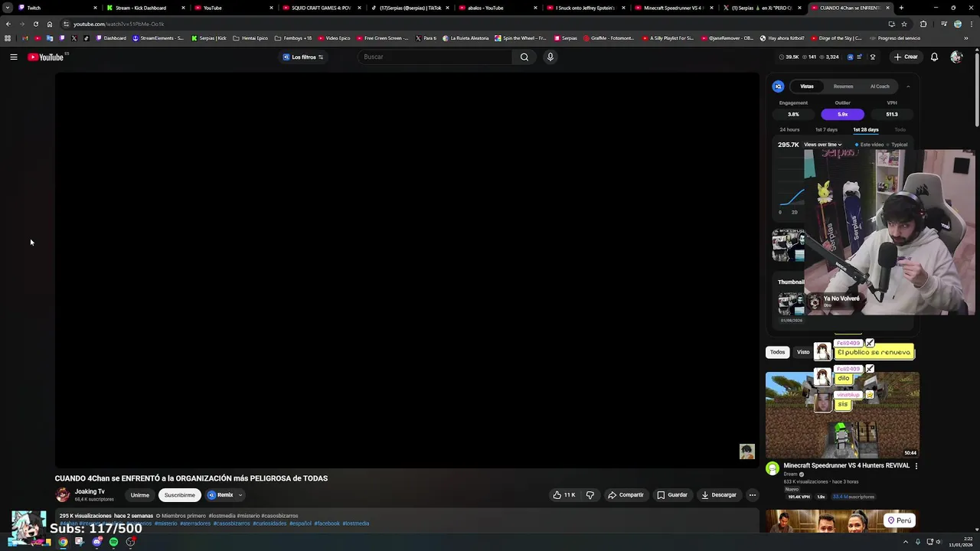Like the video with thumbs up
Viewport: 980px width, 551px height.
tap(563, 495)
